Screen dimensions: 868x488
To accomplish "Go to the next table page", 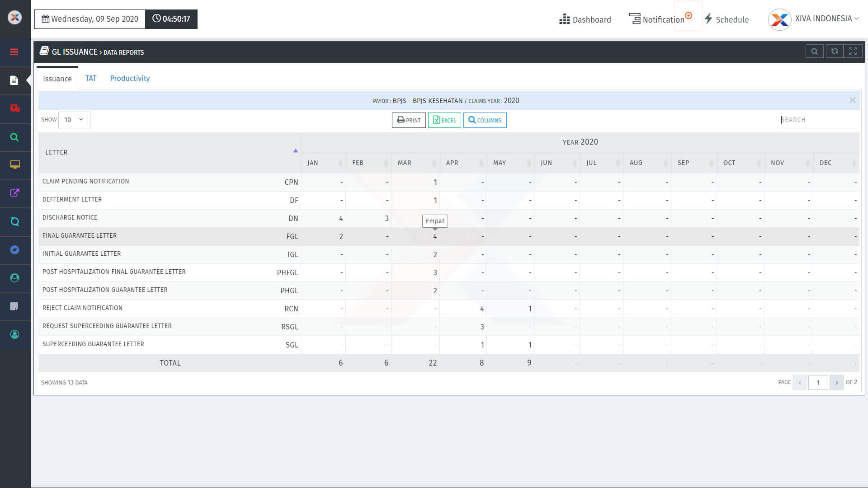I will 836,383.
